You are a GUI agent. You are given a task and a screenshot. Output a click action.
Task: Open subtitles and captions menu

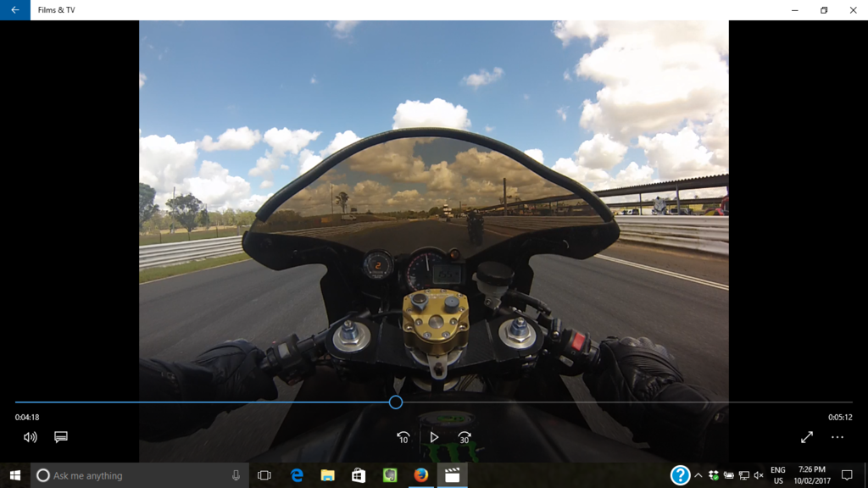61,437
